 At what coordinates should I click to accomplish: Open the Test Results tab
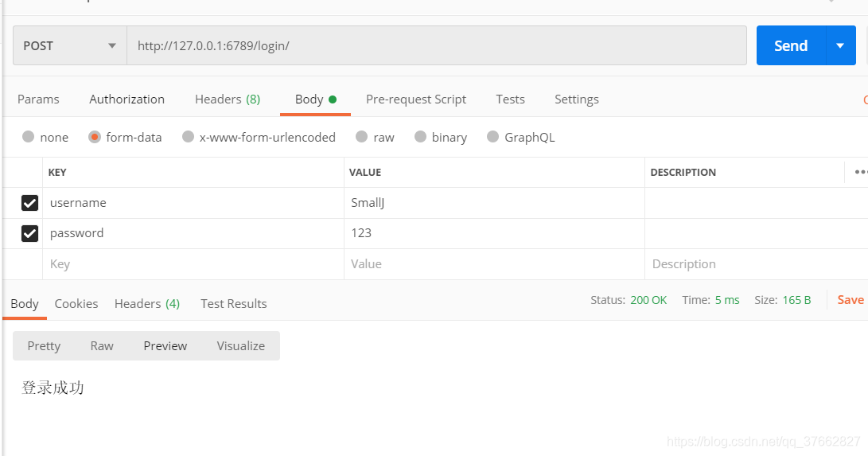tap(234, 304)
